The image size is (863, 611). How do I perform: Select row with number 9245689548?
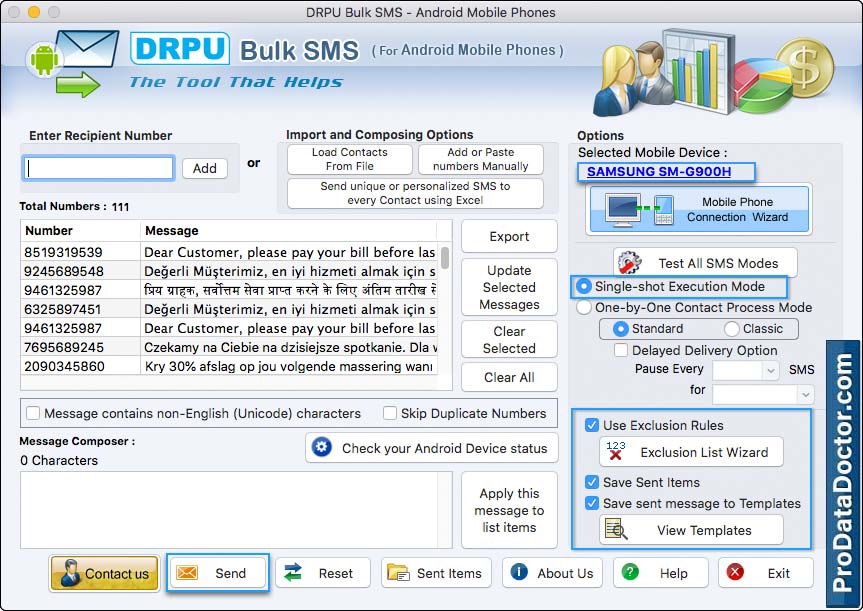[230, 271]
